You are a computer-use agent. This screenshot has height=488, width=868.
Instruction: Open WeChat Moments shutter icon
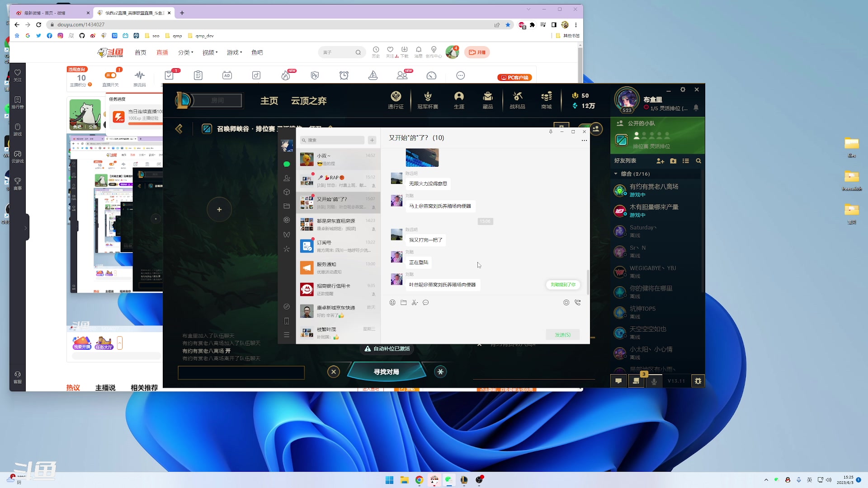(x=287, y=220)
